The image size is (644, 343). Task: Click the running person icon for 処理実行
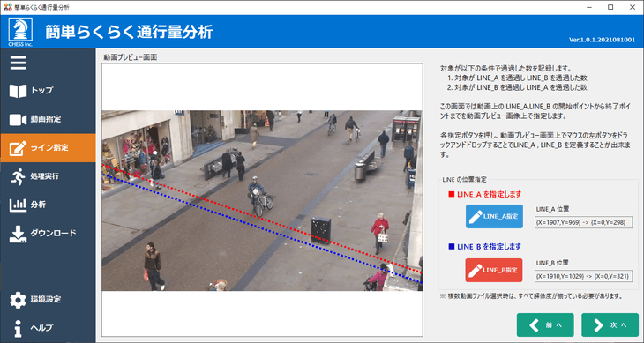click(x=18, y=177)
